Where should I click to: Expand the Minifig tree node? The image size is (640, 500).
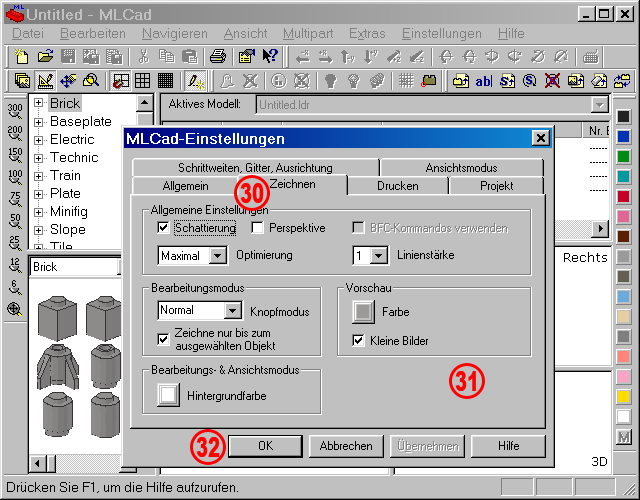[38, 212]
